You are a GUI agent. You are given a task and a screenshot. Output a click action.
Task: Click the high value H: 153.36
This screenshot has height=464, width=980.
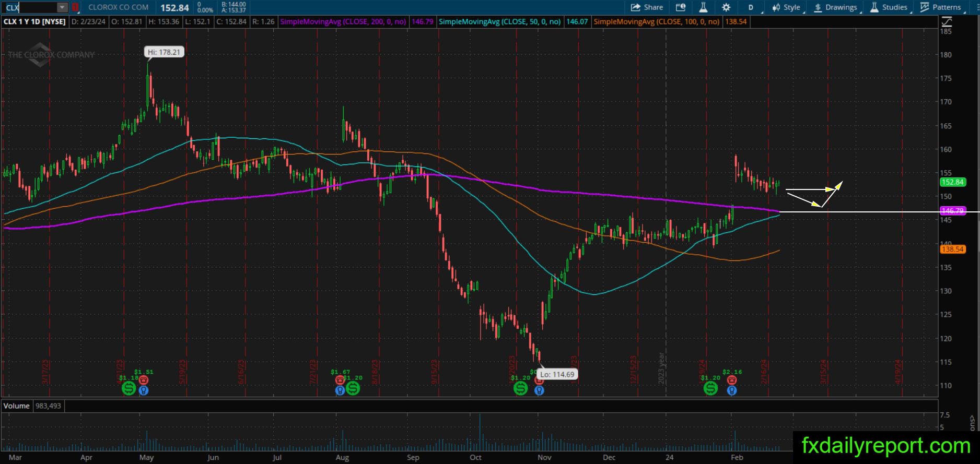click(164, 22)
